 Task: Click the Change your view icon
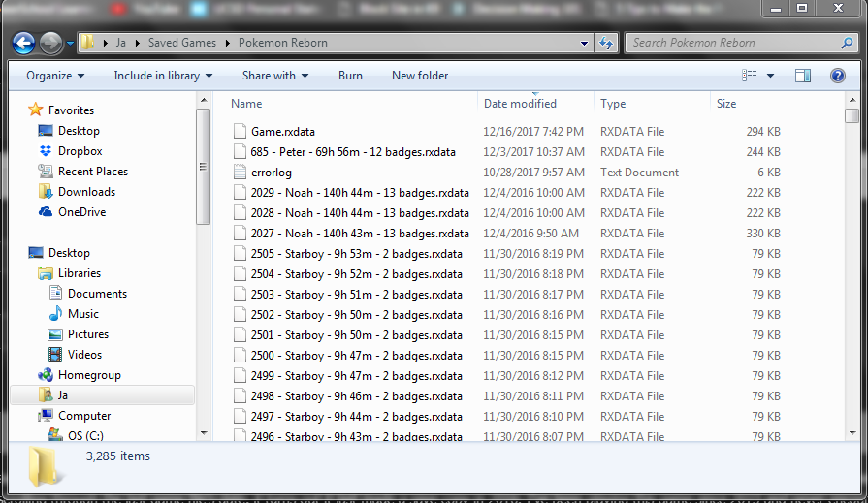[x=750, y=76]
